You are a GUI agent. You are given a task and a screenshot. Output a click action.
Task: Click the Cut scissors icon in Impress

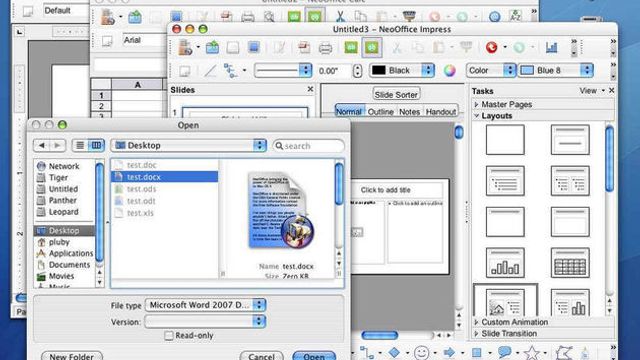[x=396, y=48]
